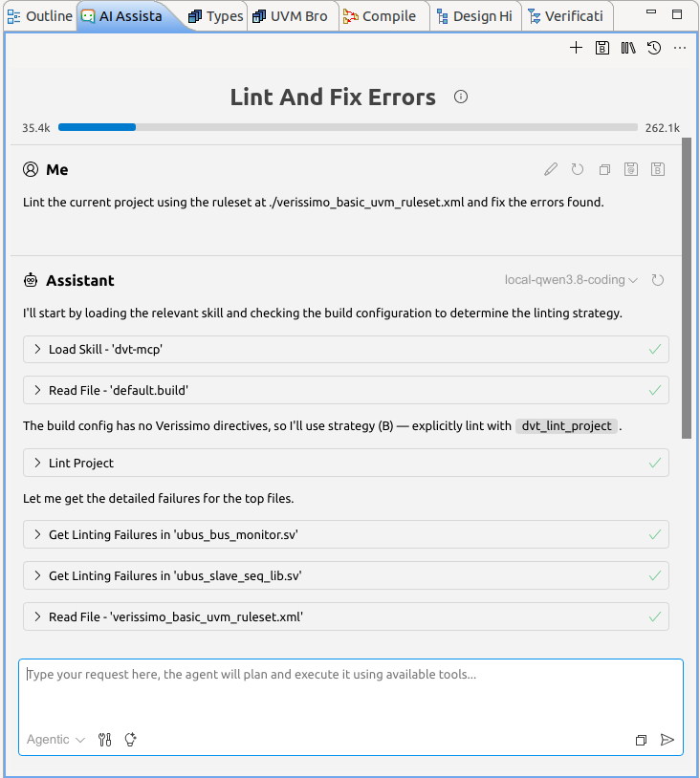
Task: Click the info icon beside Lint And Fix Errors
Action: [461, 97]
